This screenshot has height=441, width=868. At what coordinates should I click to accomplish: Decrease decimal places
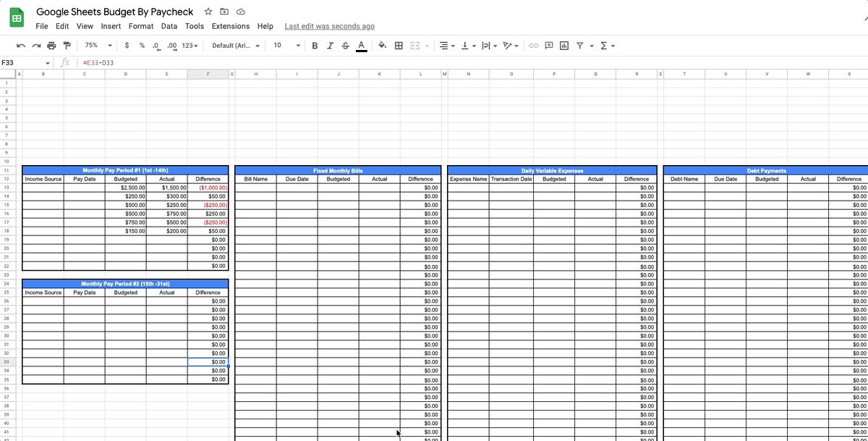[x=156, y=46]
